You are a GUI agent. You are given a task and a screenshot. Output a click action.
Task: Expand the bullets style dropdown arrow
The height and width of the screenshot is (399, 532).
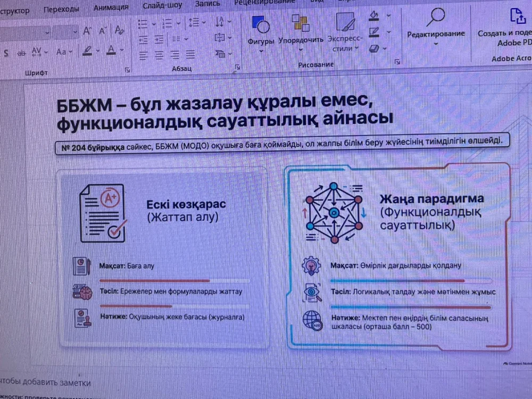click(x=154, y=24)
